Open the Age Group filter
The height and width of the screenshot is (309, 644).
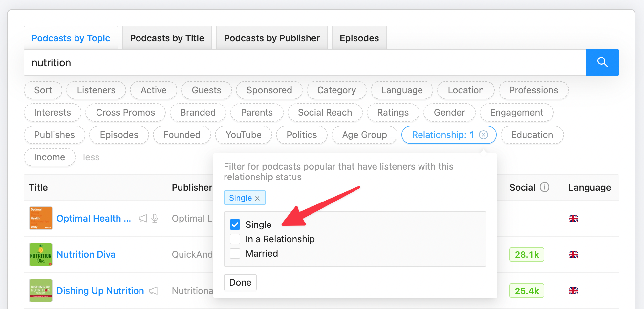(x=364, y=135)
